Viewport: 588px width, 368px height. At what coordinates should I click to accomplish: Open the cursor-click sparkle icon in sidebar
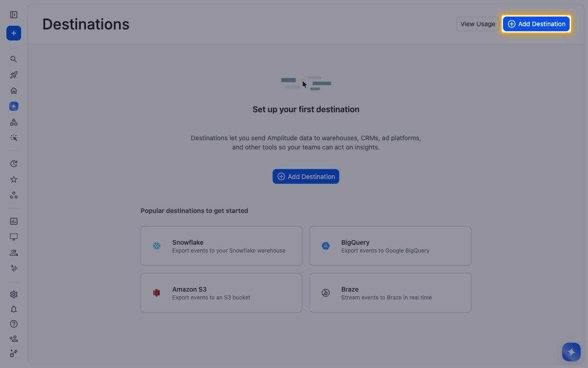pos(14,138)
